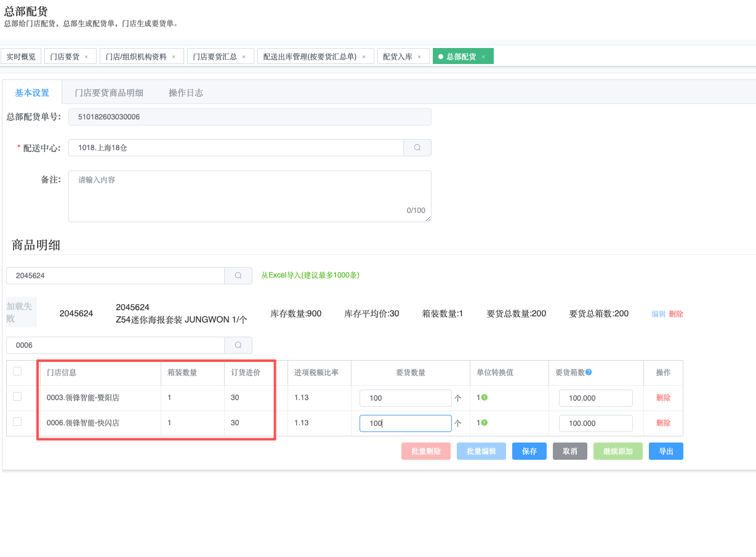Click green info icon in 0006 store row
The height and width of the screenshot is (557, 756).
pyautogui.click(x=484, y=423)
